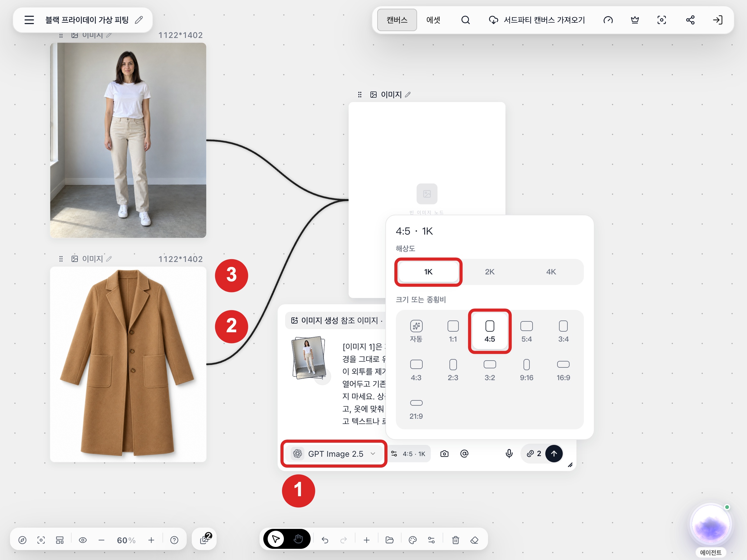Click the undo icon in bottom toolbar
The height and width of the screenshot is (560, 747).
[x=325, y=540]
